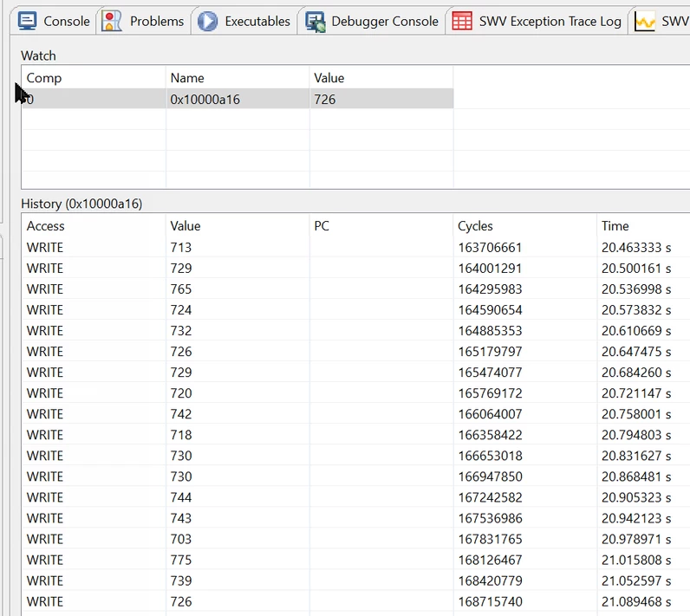Click cycles value 163706661
690x616 pixels.
tap(490, 248)
